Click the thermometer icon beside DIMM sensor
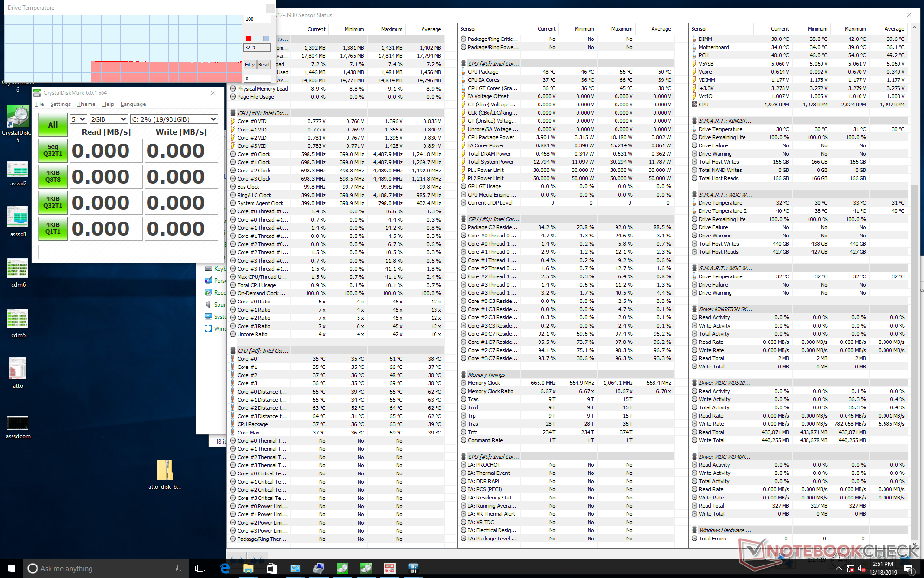The width and height of the screenshot is (924, 578). point(694,39)
